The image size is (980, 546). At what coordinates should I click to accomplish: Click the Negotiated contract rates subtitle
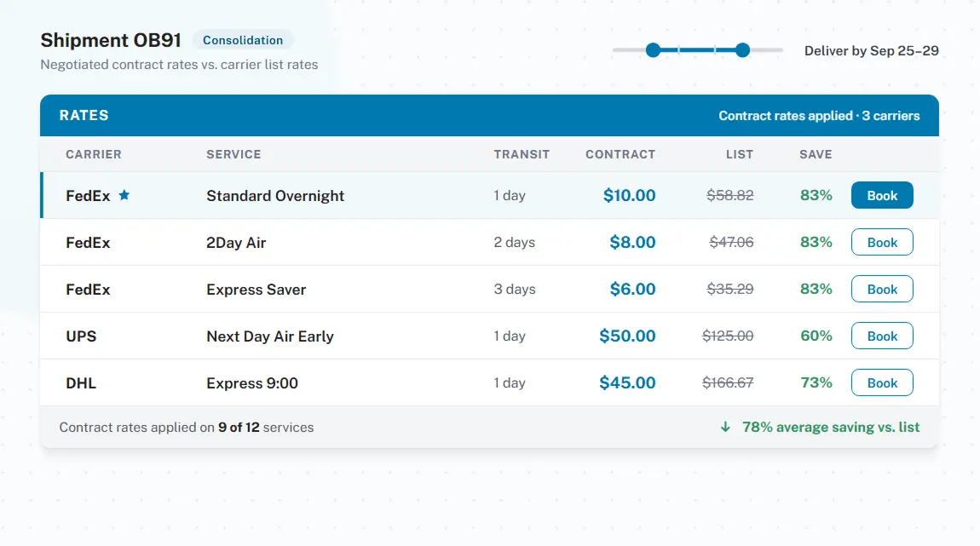[x=179, y=65]
